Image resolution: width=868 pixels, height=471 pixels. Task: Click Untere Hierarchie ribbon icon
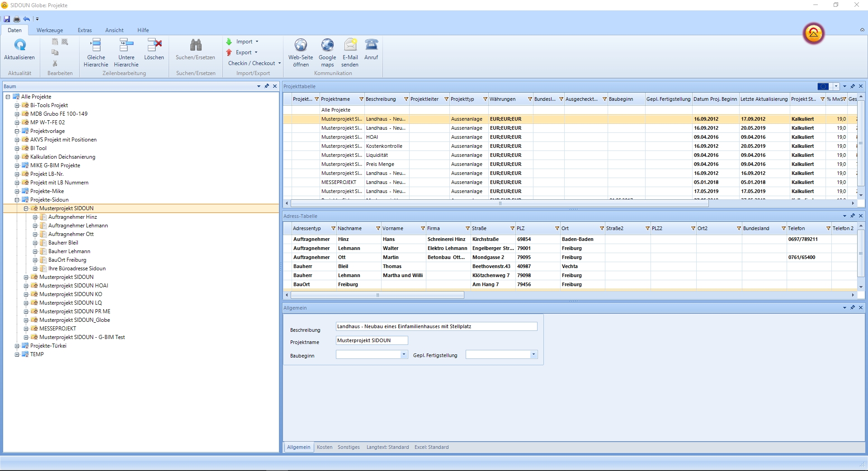126,45
